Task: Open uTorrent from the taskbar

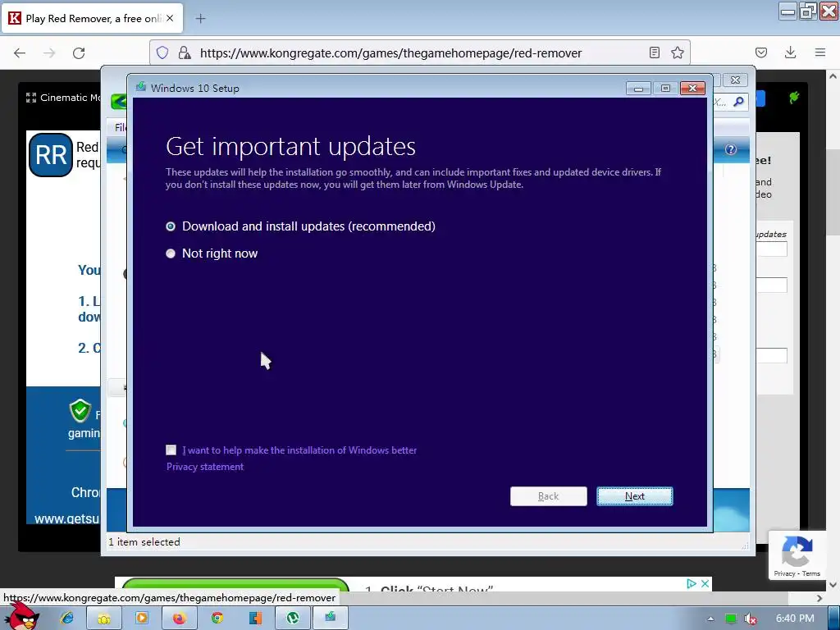Action: (x=293, y=619)
